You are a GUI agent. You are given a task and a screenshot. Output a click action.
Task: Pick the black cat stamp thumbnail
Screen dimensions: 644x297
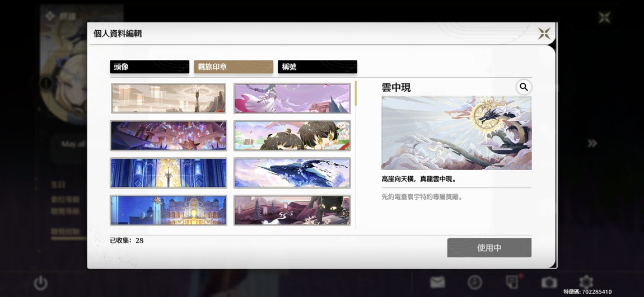(x=292, y=210)
